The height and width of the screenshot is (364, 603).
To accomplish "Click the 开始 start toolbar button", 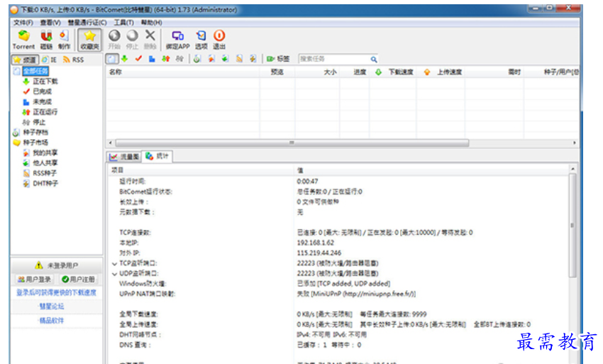I will coord(114,40).
